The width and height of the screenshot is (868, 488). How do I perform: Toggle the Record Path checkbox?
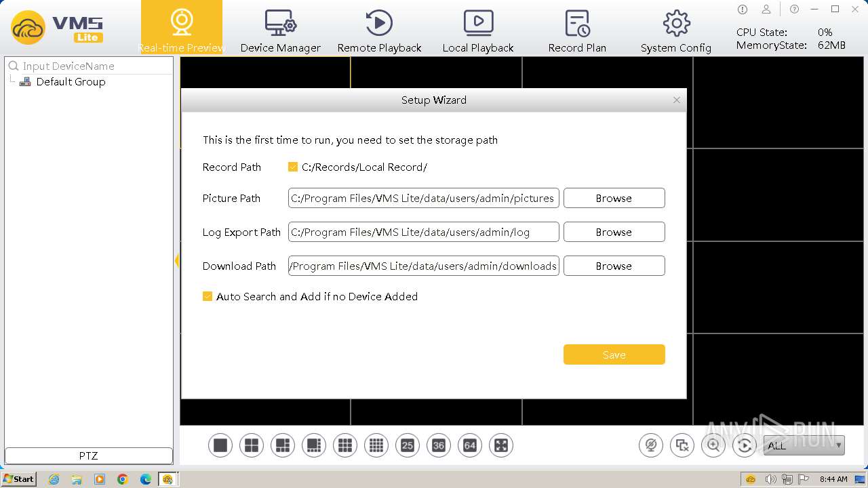(x=293, y=167)
